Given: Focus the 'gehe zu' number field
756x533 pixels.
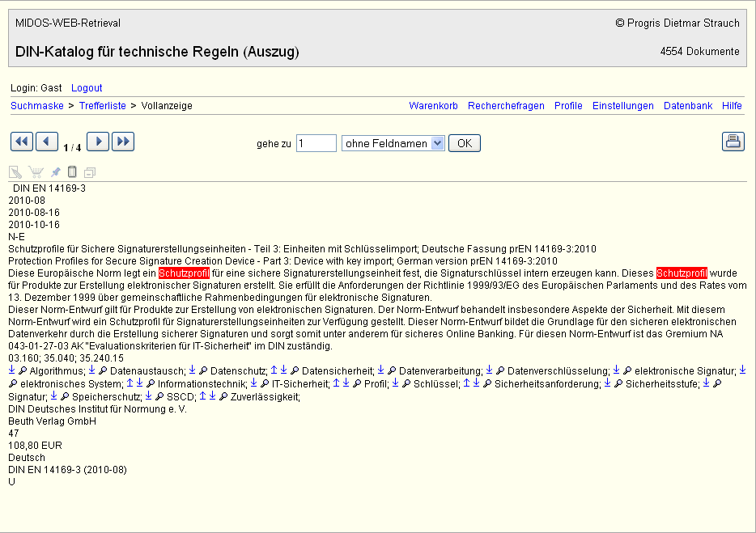Looking at the screenshot, I should pos(316,143).
